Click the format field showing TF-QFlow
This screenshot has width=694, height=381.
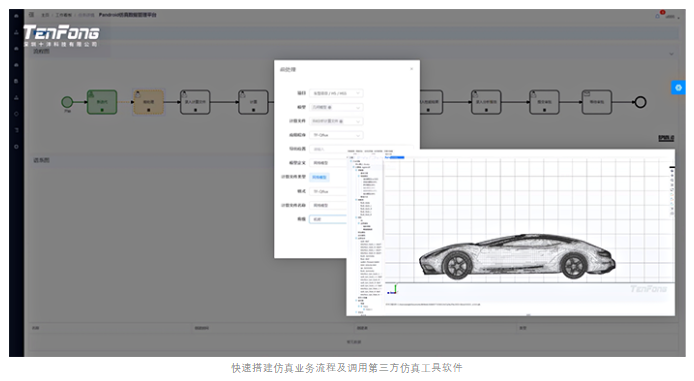(328, 191)
